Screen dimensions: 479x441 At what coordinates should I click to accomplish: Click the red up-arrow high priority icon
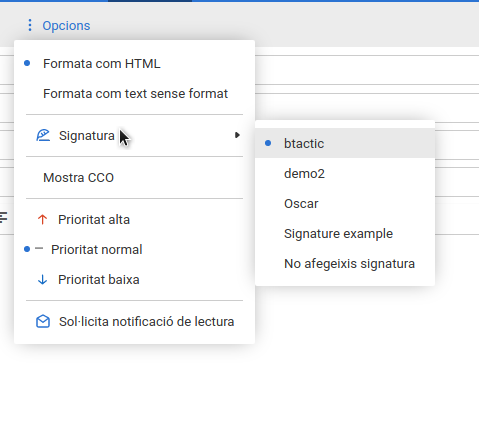click(x=42, y=220)
